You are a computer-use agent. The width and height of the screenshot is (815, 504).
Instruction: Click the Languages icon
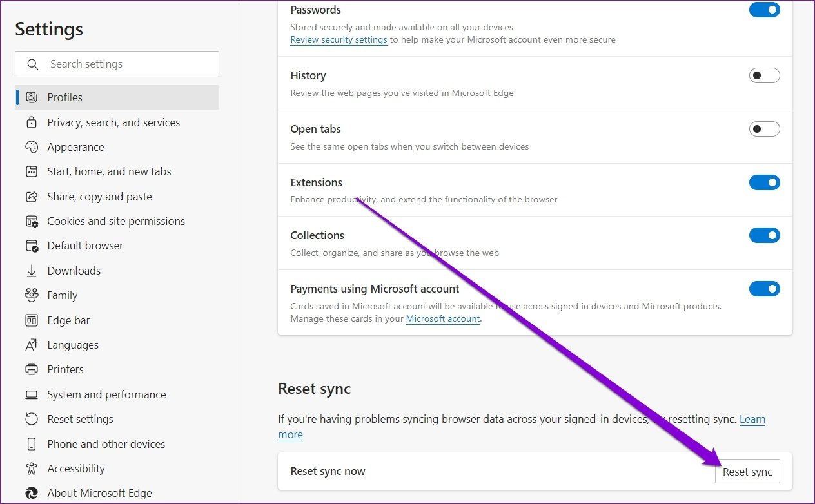32,345
